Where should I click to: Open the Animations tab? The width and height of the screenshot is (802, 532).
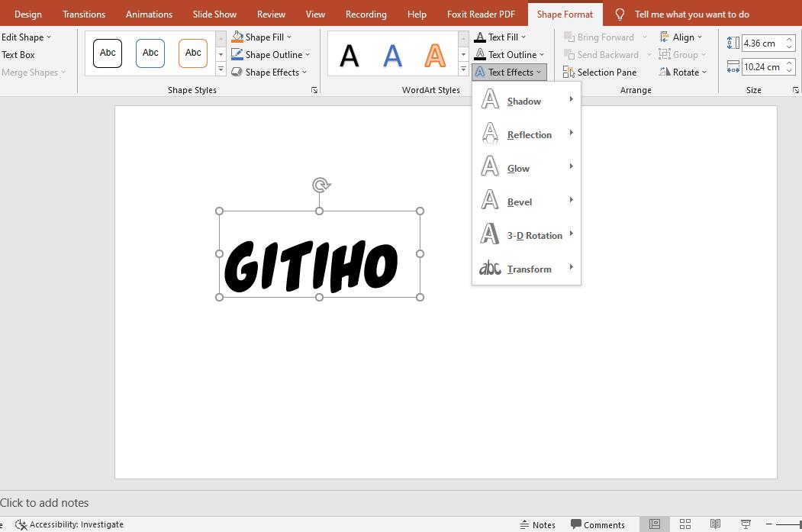click(149, 15)
